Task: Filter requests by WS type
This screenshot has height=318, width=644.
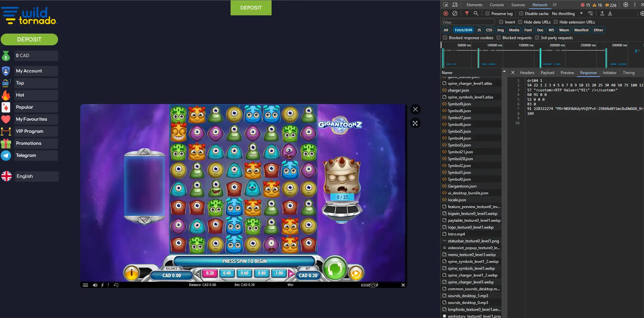Action: tap(551, 30)
